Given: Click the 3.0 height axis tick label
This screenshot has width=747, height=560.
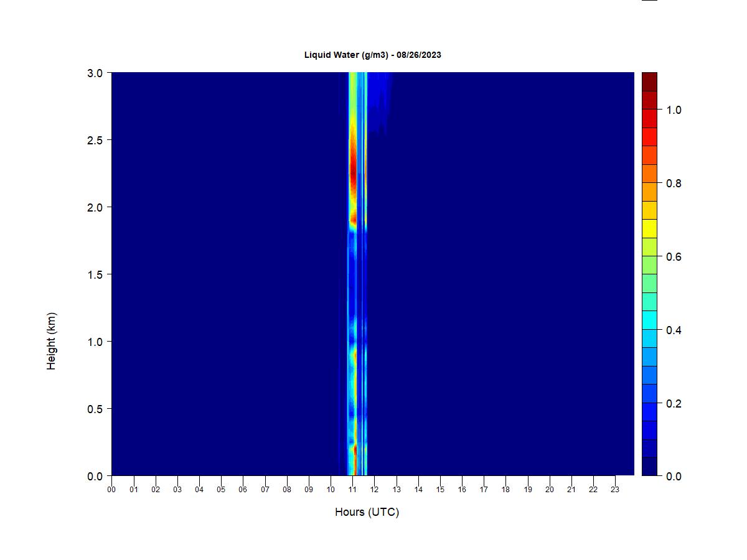Looking at the screenshot, I should [95, 73].
